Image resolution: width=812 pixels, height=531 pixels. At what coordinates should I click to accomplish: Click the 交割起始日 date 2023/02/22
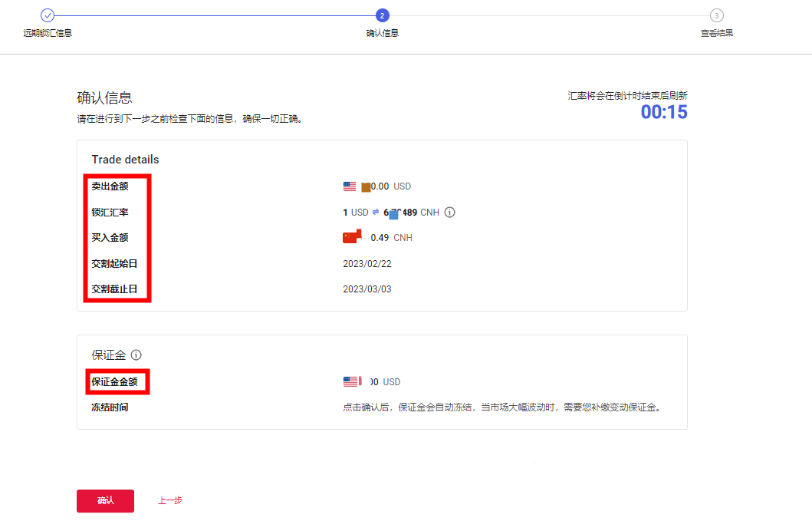(x=367, y=263)
